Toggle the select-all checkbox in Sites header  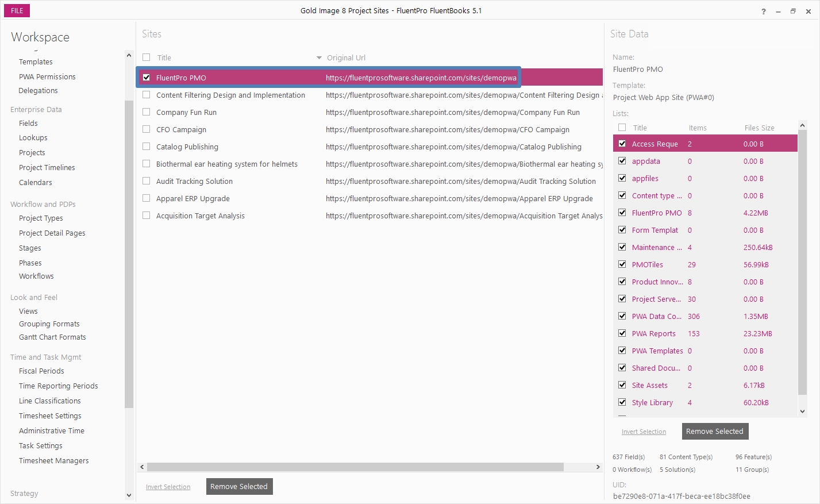click(x=147, y=57)
